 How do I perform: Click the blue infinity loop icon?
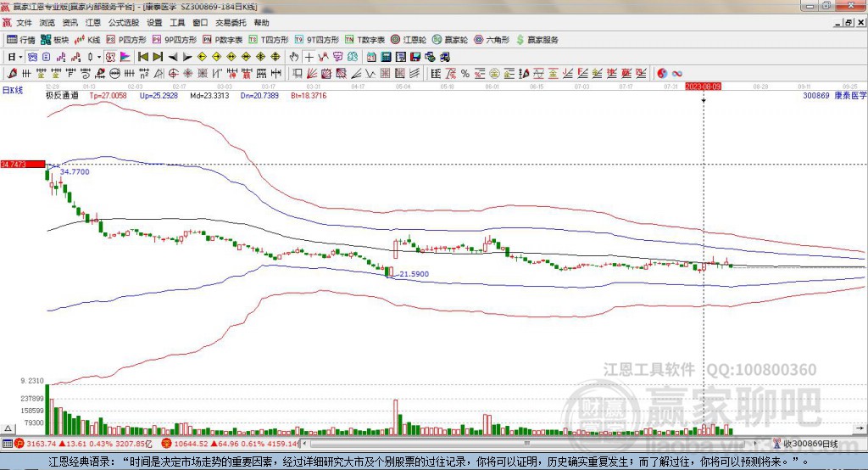[677, 73]
